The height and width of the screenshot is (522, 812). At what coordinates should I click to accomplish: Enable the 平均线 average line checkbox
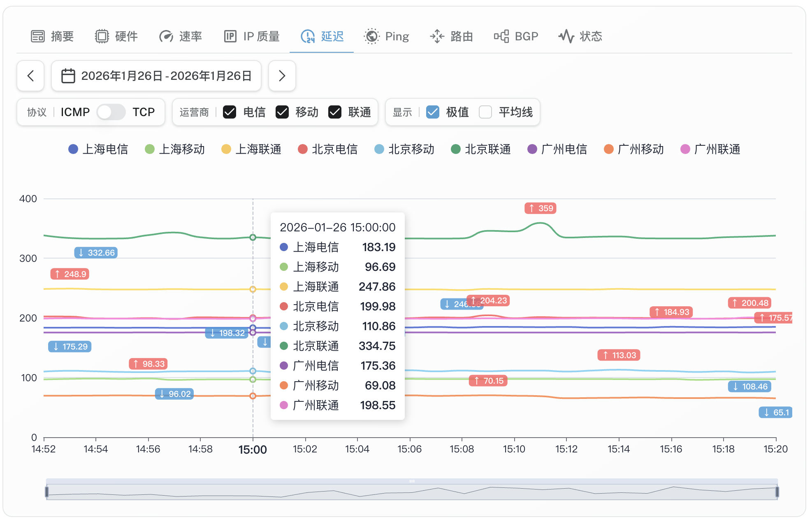(x=485, y=112)
